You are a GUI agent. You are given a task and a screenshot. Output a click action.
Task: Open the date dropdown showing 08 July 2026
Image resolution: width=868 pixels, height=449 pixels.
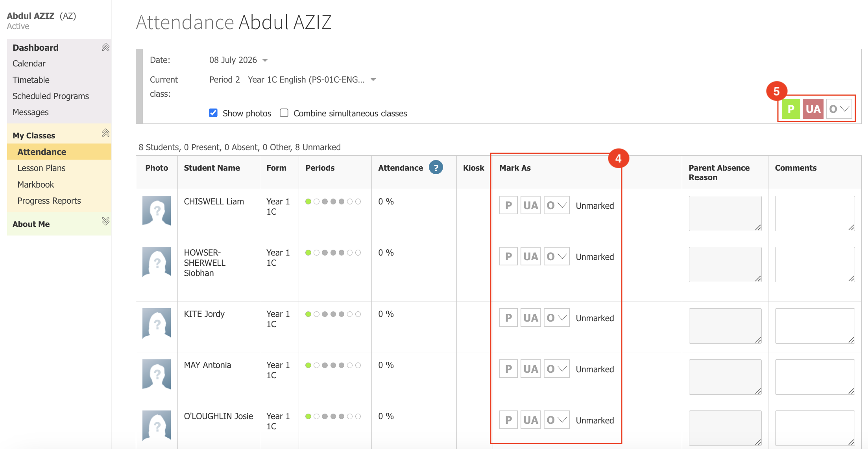pyautogui.click(x=238, y=60)
